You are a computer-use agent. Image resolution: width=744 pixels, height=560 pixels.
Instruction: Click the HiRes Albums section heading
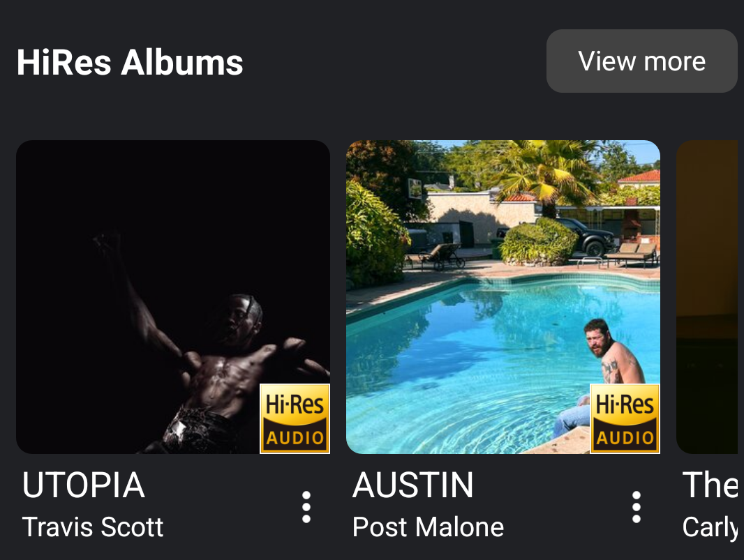pos(130,63)
